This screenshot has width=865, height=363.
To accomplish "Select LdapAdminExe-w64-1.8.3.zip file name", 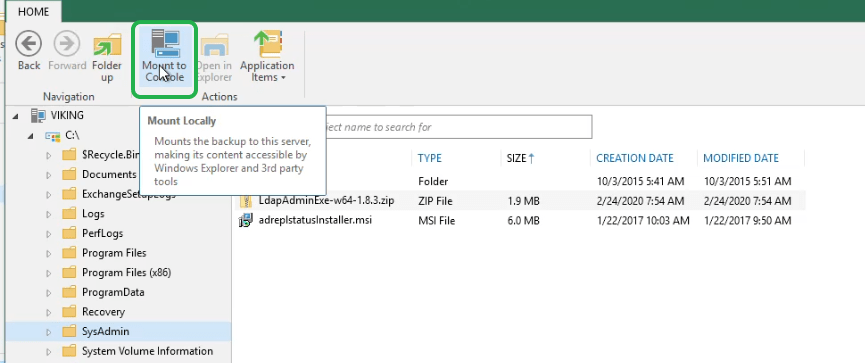I will [326, 200].
